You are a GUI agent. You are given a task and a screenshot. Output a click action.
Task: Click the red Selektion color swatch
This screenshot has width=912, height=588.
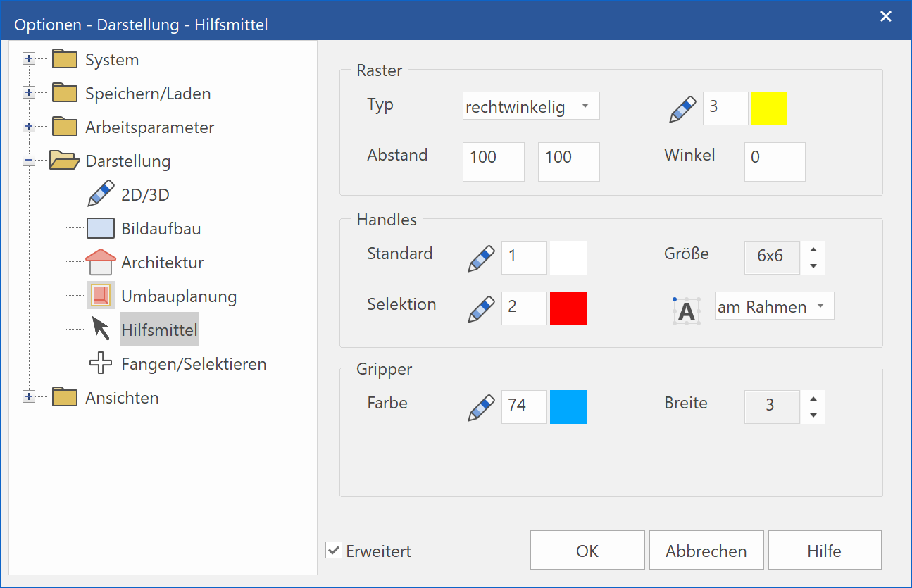click(x=568, y=308)
